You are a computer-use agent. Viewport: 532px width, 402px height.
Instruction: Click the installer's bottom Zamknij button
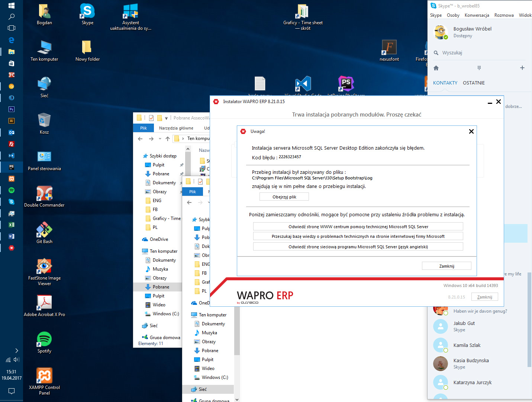pos(485,297)
